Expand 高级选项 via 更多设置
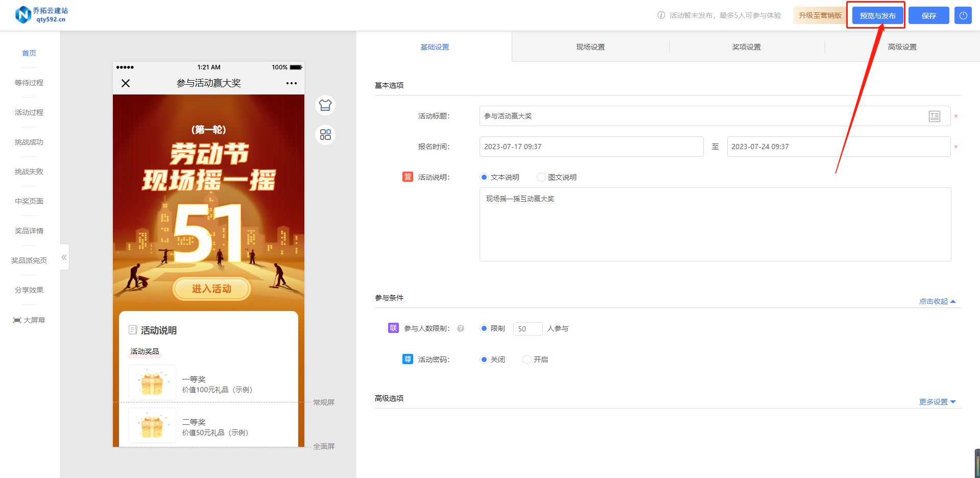 [x=937, y=402]
